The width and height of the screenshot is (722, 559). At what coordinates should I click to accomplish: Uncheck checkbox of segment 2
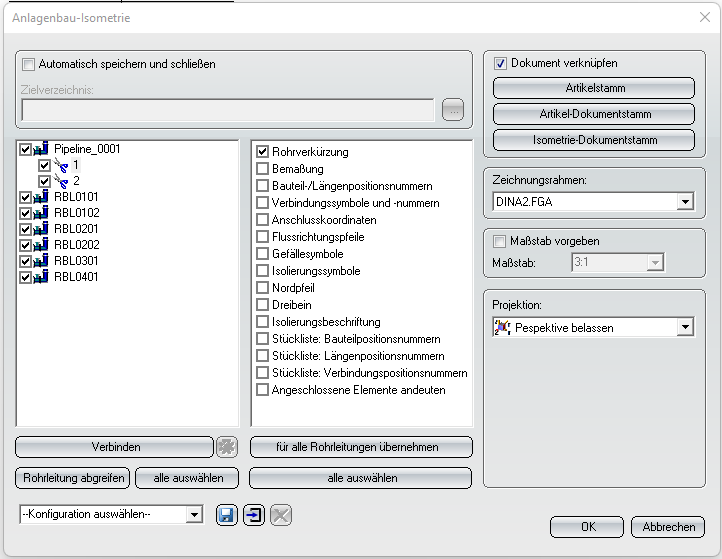coord(45,181)
